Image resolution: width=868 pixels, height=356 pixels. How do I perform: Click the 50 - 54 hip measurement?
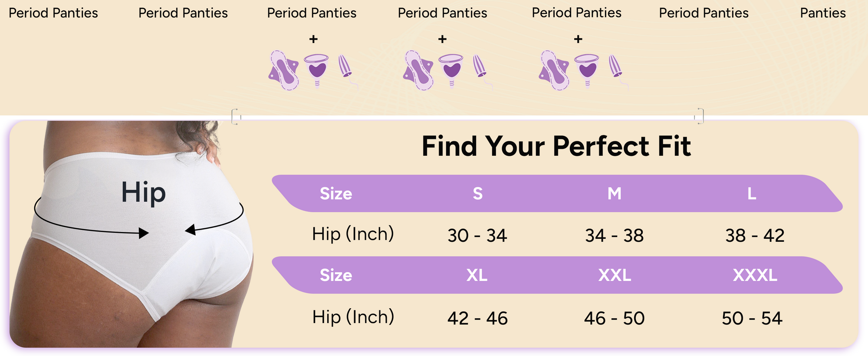[752, 318]
